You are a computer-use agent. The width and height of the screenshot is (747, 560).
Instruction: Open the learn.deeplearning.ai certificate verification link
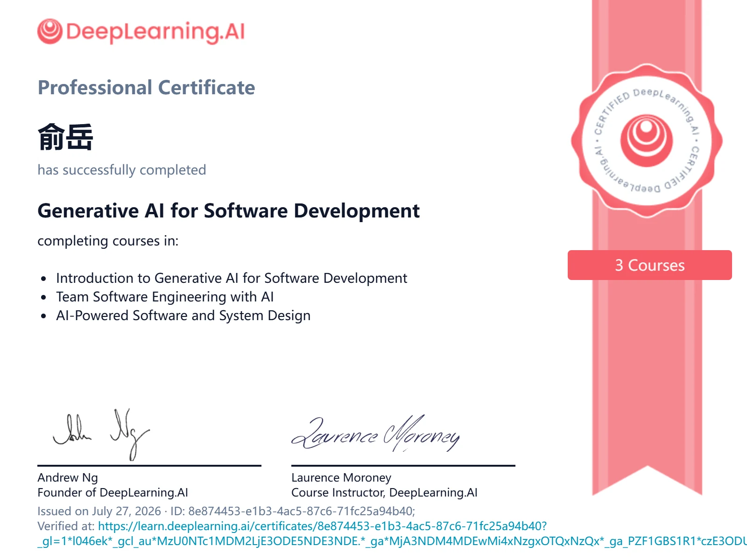322,526
